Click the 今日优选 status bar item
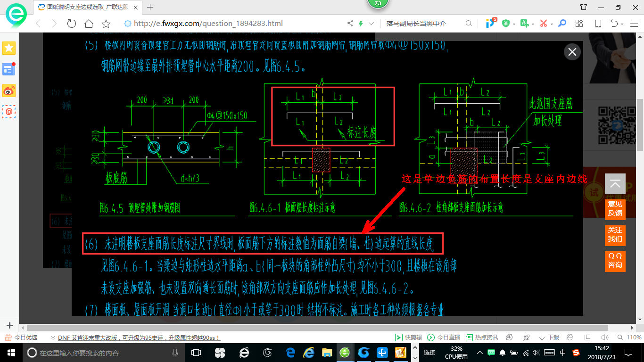 (21, 337)
